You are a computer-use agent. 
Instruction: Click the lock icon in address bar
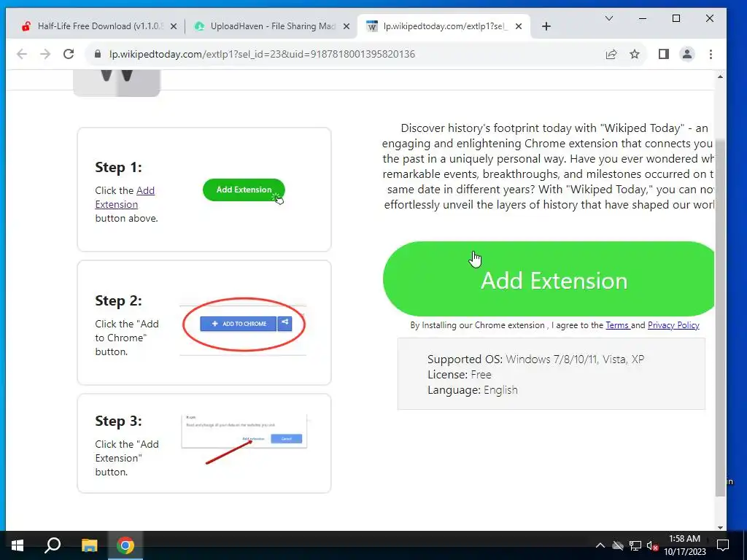tap(98, 54)
